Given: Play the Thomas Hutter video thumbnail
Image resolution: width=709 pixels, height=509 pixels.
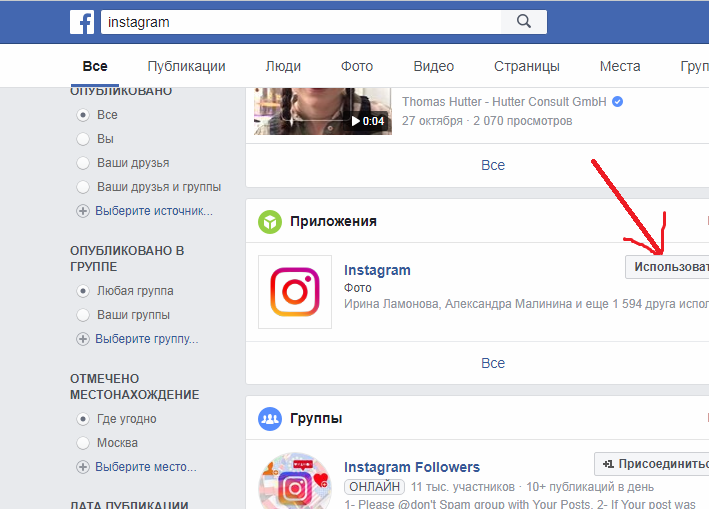Looking at the screenshot, I should tap(323, 111).
